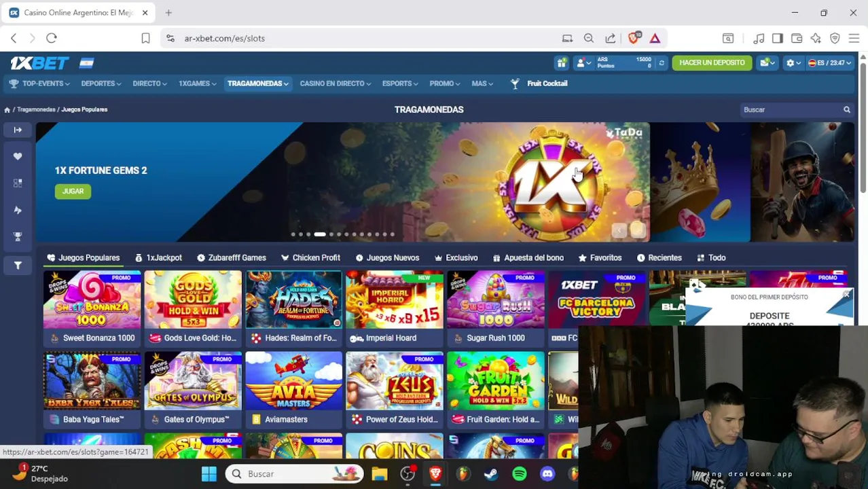This screenshot has width=868, height=489.
Task: Open OBS Studio from the taskbar
Action: tap(408, 473)
